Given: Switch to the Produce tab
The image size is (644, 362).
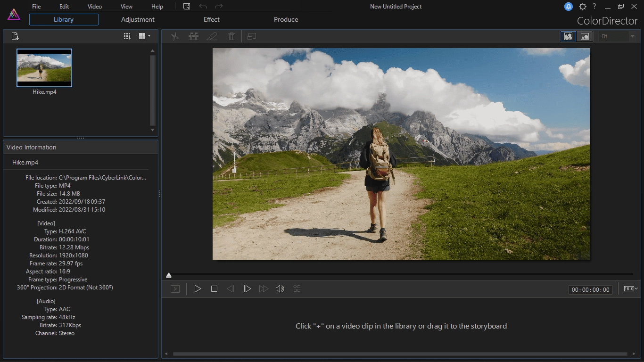Looking at the screenshot, I should coord(286,19).
